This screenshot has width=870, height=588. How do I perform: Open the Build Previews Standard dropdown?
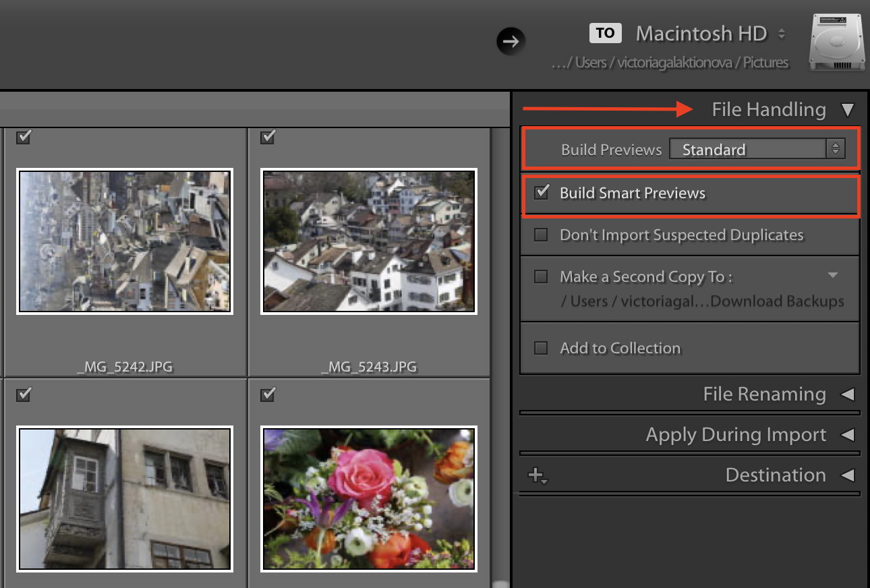click(x=749, y=149)
